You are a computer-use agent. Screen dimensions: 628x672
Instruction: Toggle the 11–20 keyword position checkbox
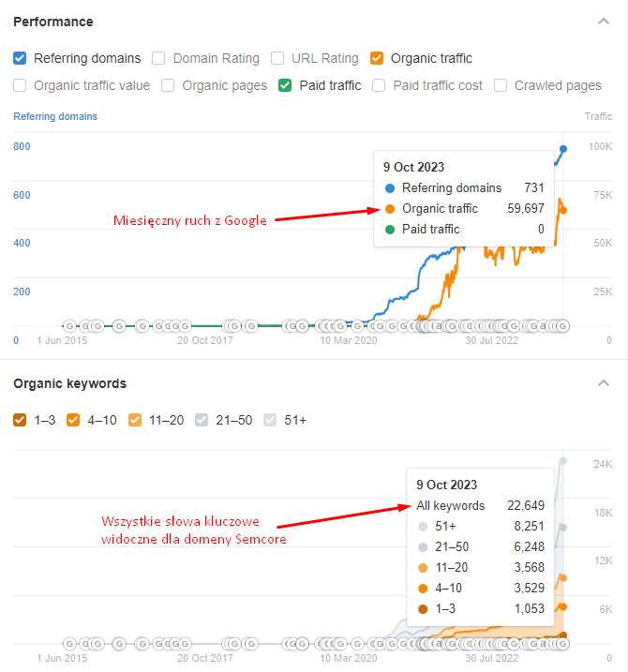coord(135,420)
